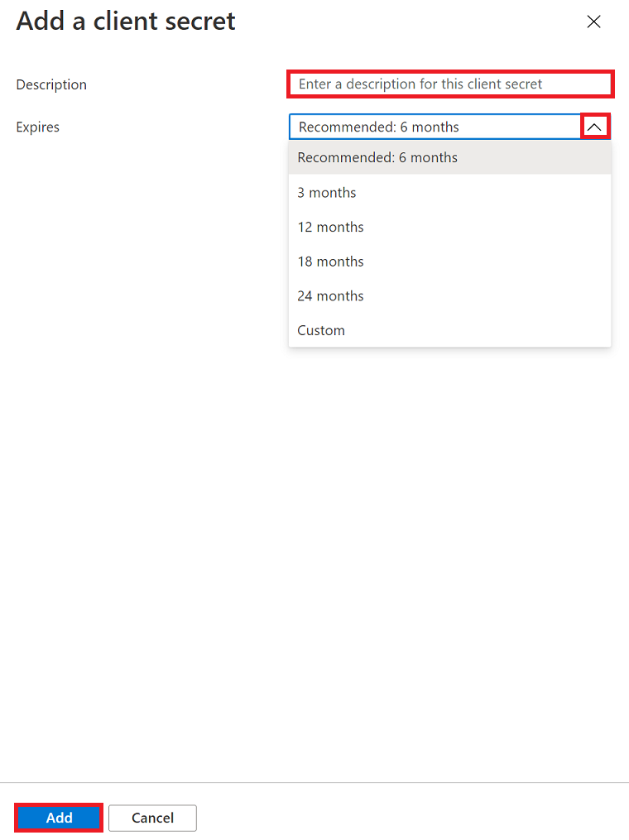Choose the Custom expiration option
629x840 pixels.
click(450, 330)
